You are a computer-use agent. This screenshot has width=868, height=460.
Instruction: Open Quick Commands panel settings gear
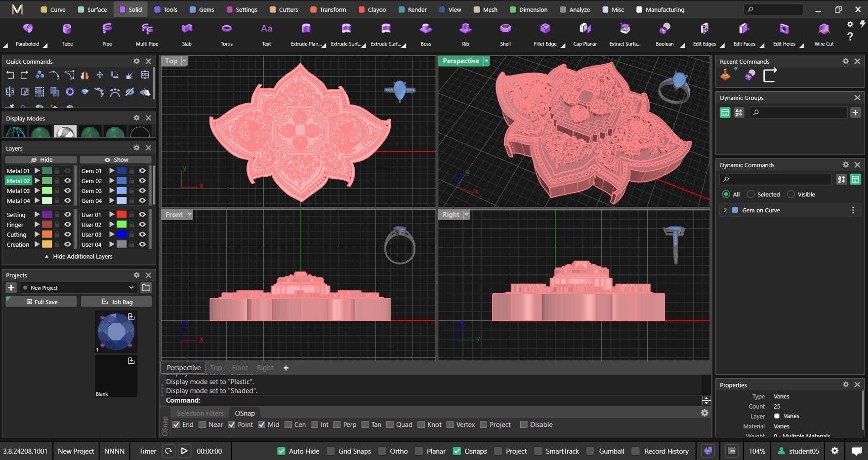point(136,61)
